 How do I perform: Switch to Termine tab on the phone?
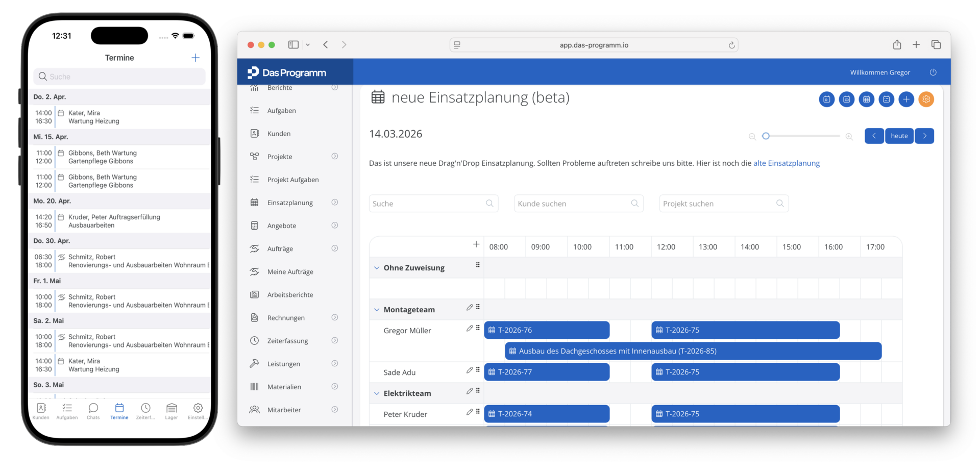pyautogui.click(x=119, y=408)
